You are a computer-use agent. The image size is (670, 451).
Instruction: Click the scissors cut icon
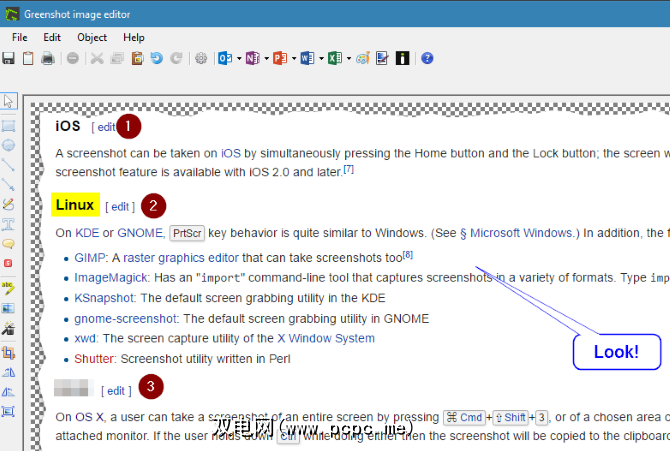pyautogui.click(x=97, y=58)
